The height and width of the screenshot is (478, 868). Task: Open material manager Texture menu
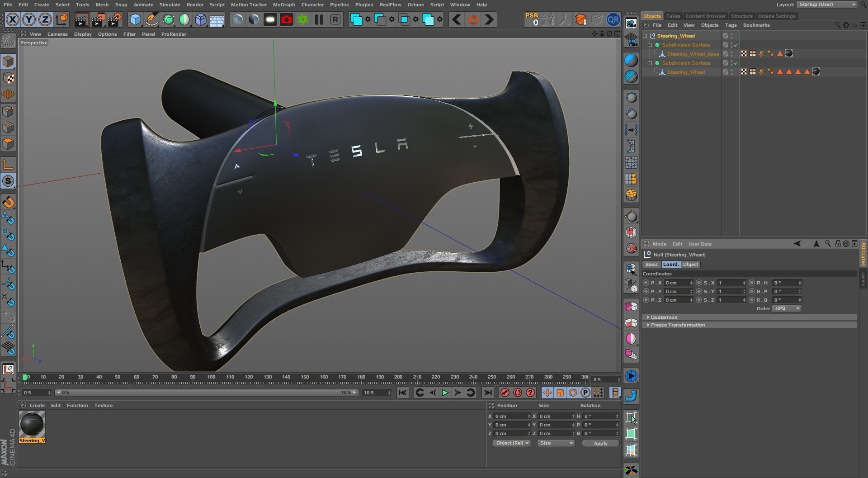(103, 405)
